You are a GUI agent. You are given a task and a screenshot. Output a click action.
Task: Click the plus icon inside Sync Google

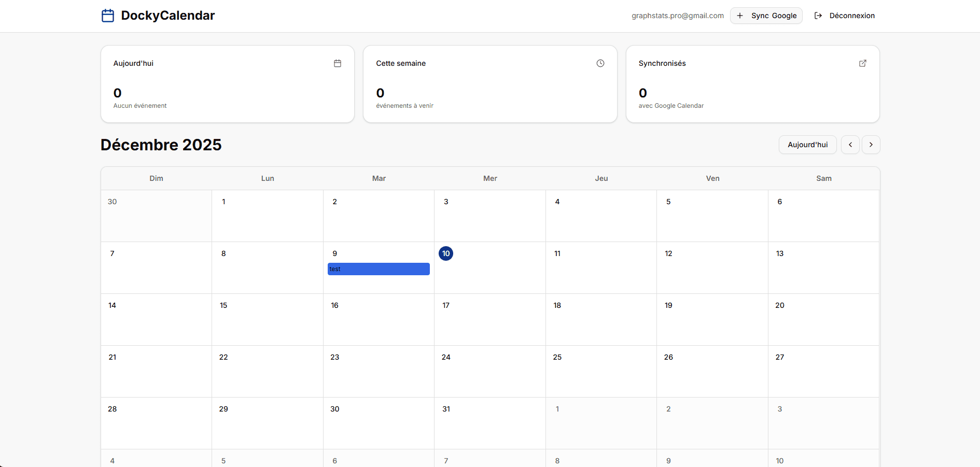[x=740, y=16]
